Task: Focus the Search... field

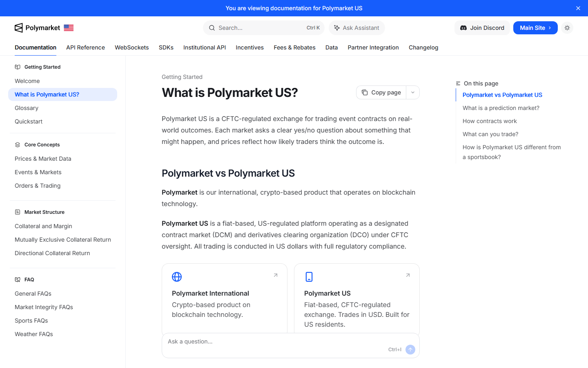Action: click(264, 28)
